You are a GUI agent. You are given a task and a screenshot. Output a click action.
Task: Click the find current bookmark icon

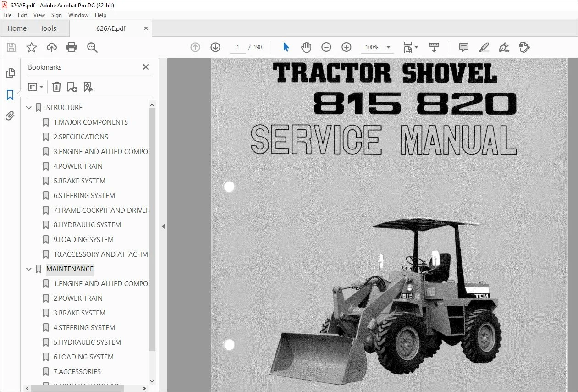coord(88,87)
